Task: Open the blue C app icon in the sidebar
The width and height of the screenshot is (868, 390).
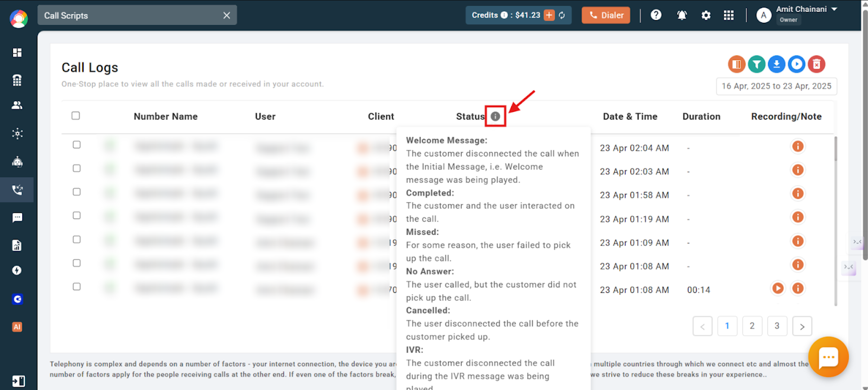Action: pyautogui.click(x=17, y=299)
